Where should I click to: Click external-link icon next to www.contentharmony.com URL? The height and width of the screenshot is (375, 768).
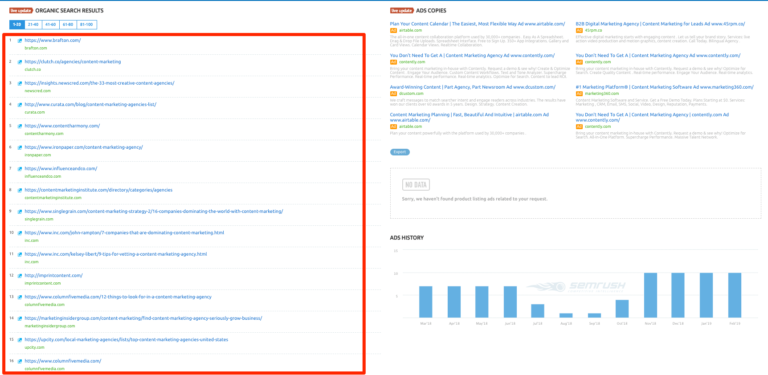point(20,126)
